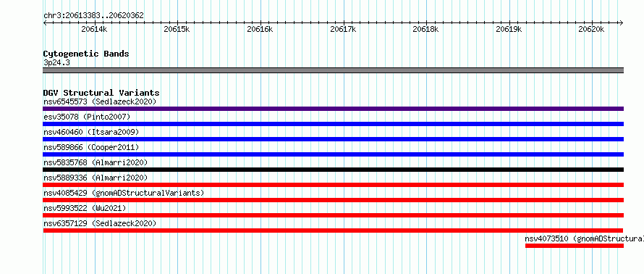Image resolution: width=644 pixels, height=274 pixels.
Task: Select the red bar under nsv6357129
Action: [333, 231]
